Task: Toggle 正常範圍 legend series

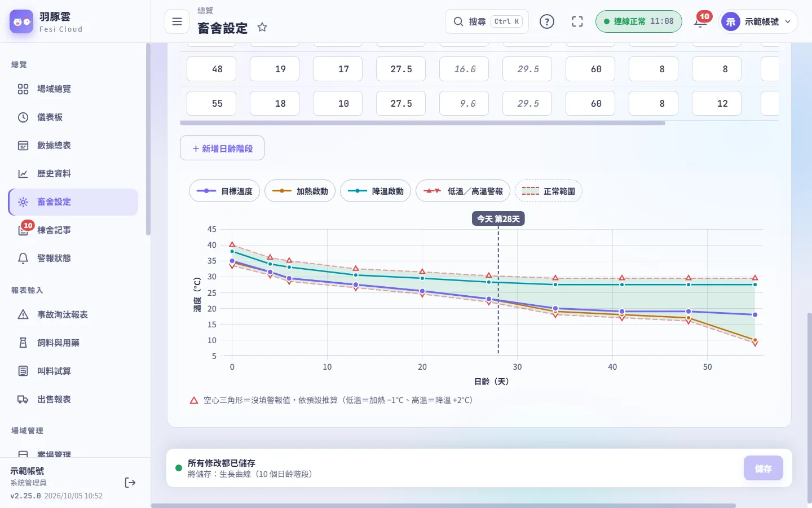Action: pos(549,191)
